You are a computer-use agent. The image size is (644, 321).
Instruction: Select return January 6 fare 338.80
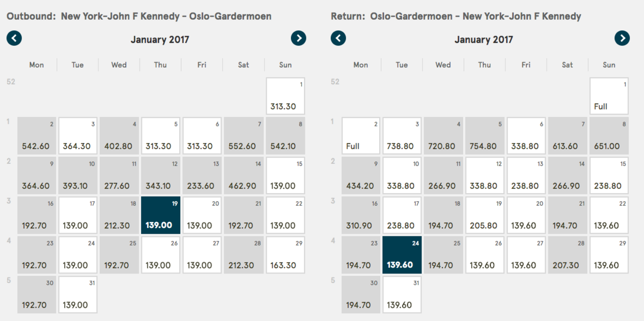[526, 136]
